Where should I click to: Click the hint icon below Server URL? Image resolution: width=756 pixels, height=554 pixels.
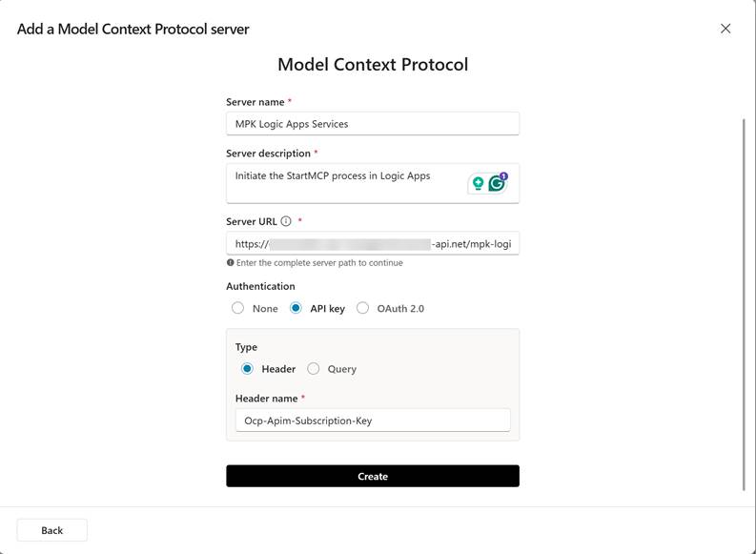231,263
